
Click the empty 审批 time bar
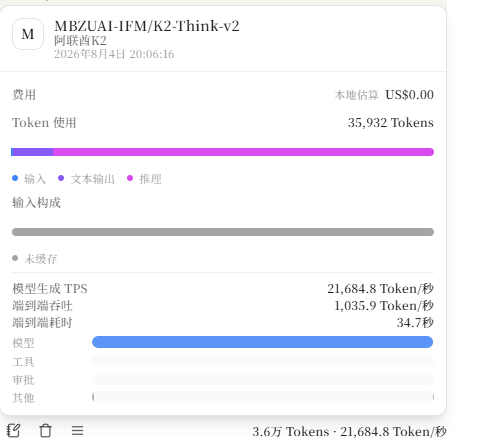click(x=263, y=379)
